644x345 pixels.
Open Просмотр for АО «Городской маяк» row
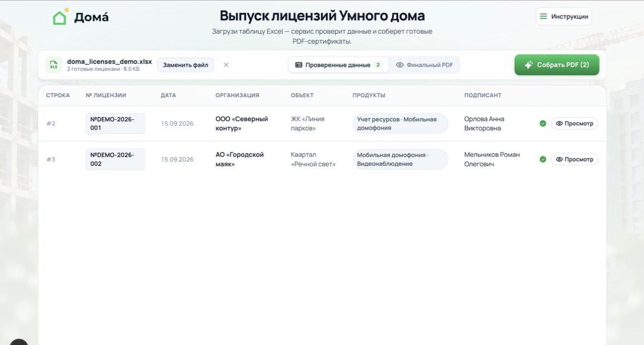point(574,159)
